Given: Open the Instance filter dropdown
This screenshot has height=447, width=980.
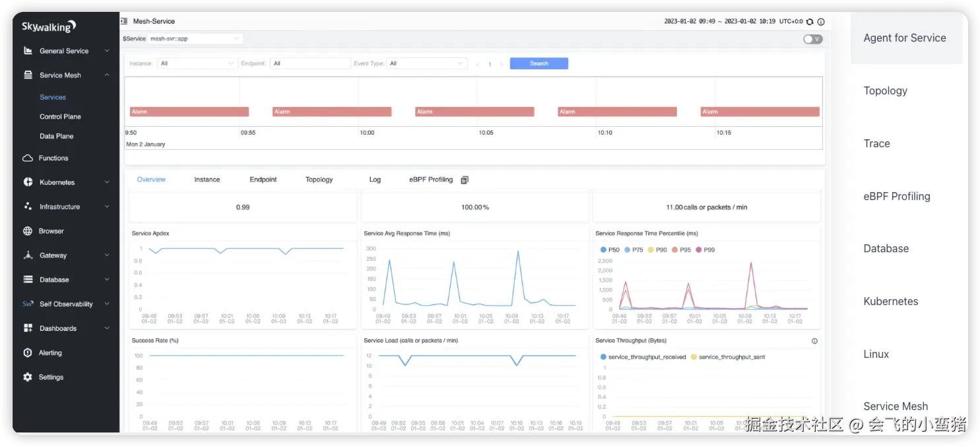Looking at the screenshot, I should click(197, 63).
